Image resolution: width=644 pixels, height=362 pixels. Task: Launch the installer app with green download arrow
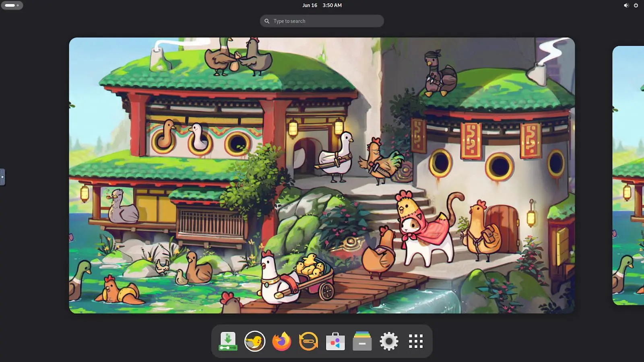(x=228, y=341)
